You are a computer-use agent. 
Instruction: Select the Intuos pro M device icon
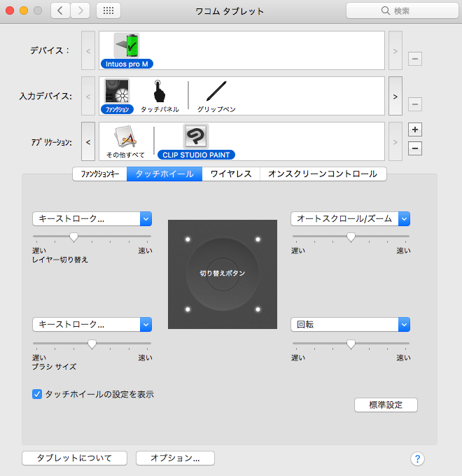(x=127, y=46)
